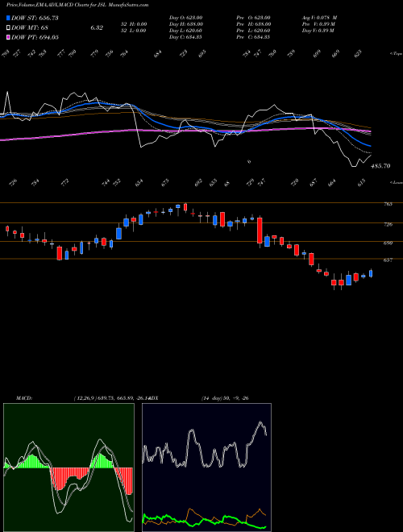Click the 699 price level label

388,243
